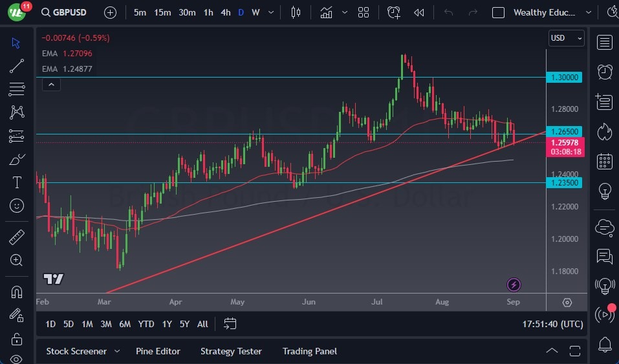
Task: Toggle Magnet mode on
Action: pyautogui.click(x=17, y=292)
